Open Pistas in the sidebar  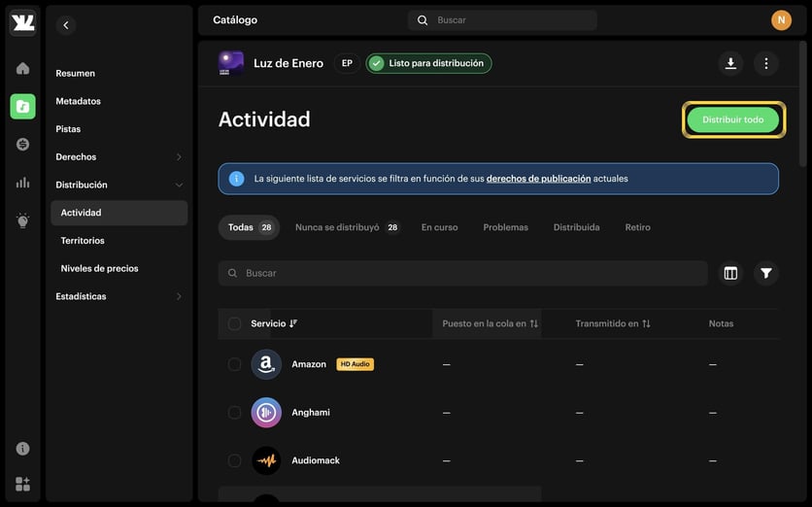pyautogui.click(x=68, y=129)
